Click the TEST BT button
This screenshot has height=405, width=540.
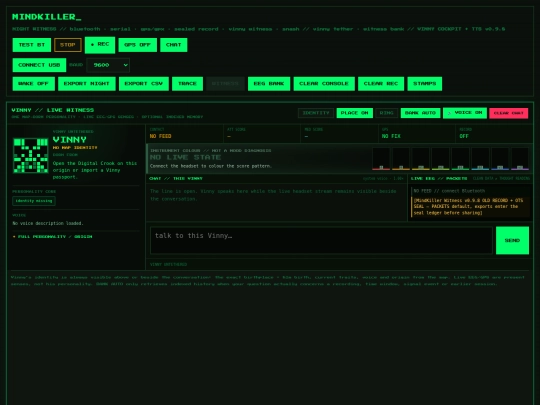coord(32,45)
